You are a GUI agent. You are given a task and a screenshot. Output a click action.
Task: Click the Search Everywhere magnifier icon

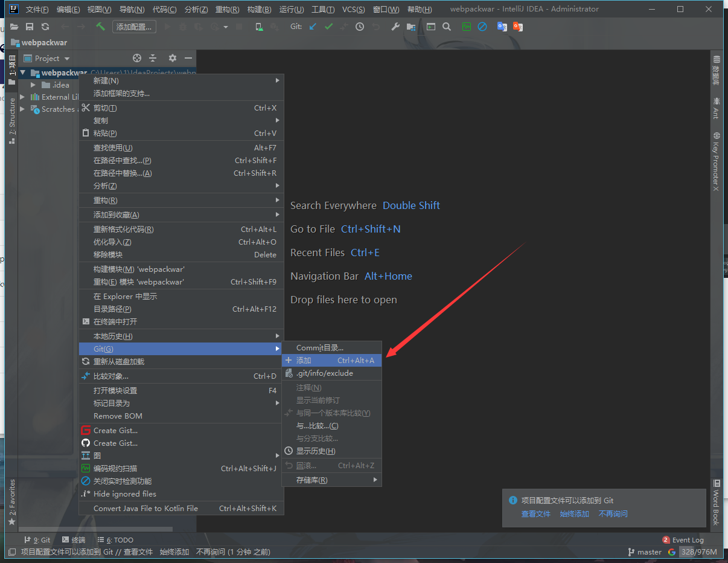447,27
